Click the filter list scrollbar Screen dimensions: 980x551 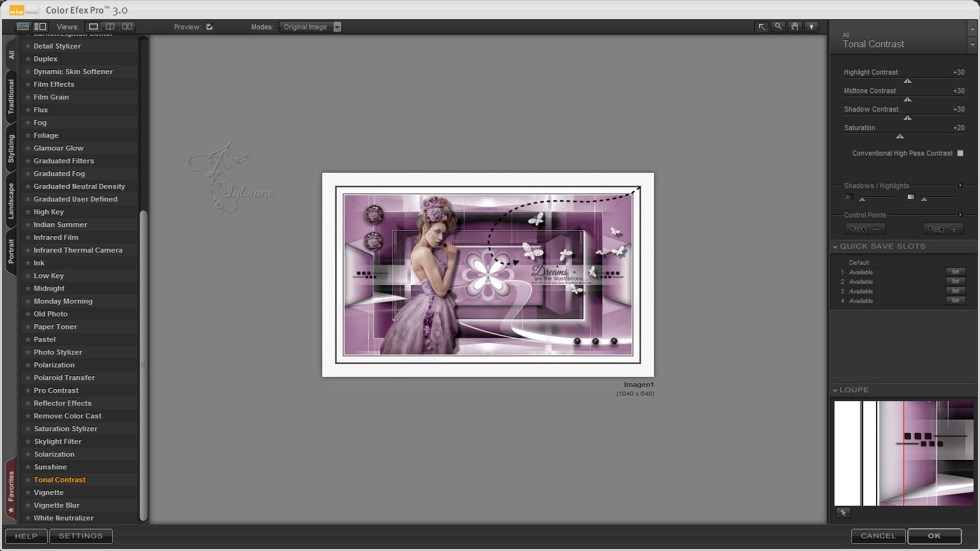144,365
